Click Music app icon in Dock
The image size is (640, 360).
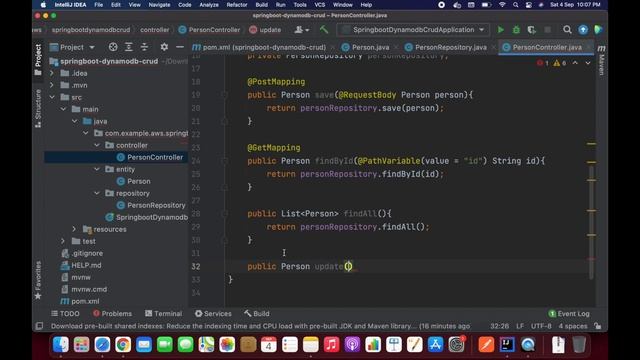click(x=331, y=344)
